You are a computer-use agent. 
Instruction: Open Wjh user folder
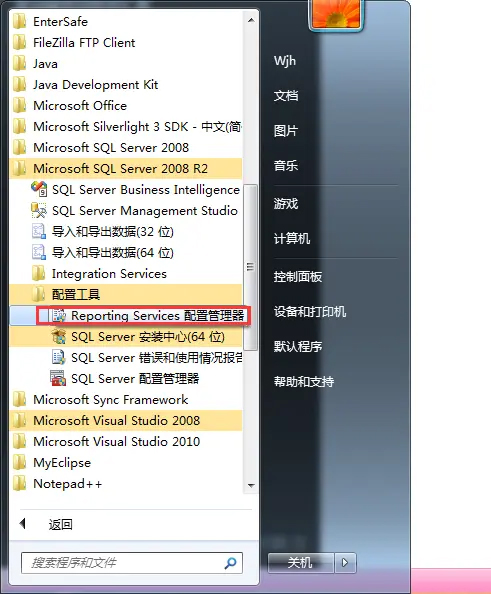[x=285, y=61]
